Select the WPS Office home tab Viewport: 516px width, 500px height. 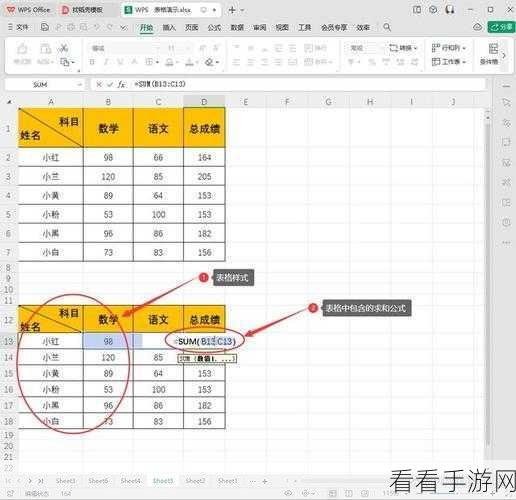(29, 10)
